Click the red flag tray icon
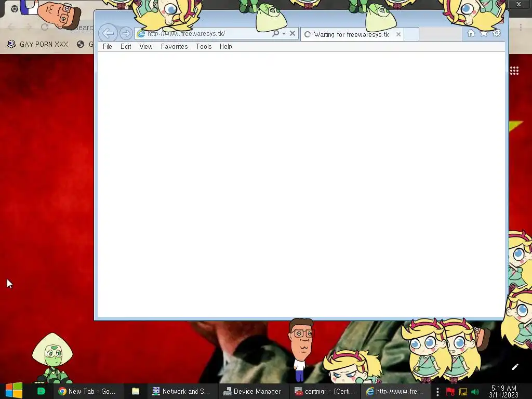 450,392
